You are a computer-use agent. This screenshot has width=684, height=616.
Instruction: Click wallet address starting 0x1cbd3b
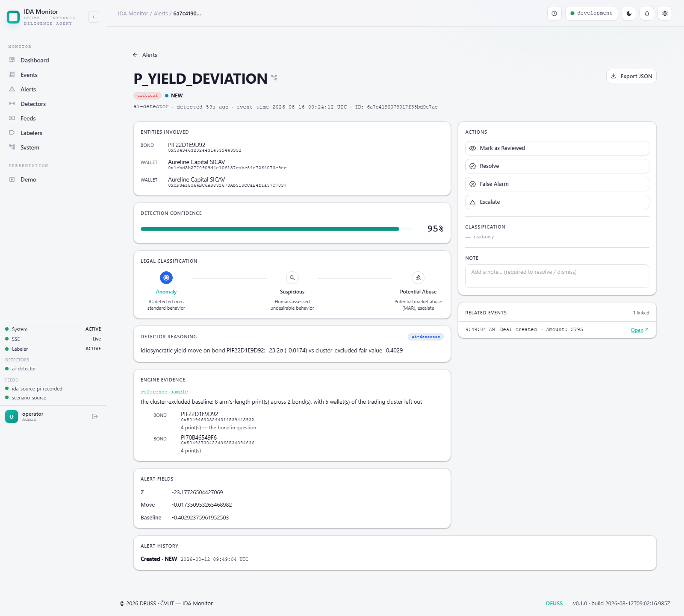coord(227,168)
